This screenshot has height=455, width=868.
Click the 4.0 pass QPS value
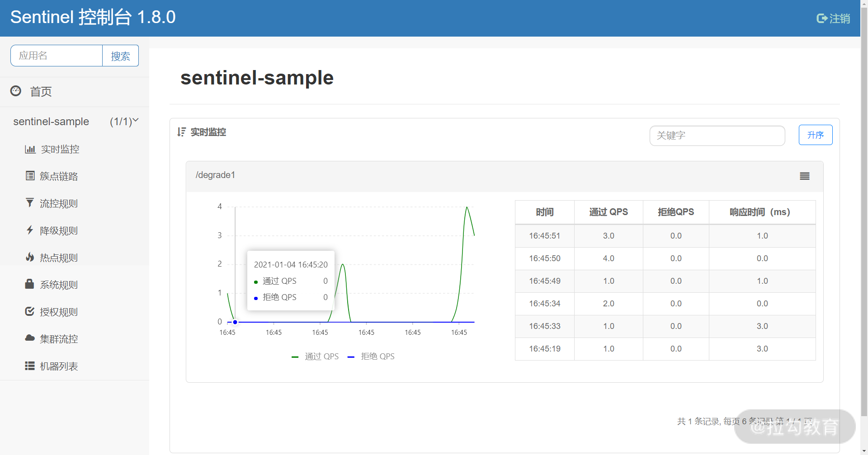[x=609, y=258]
